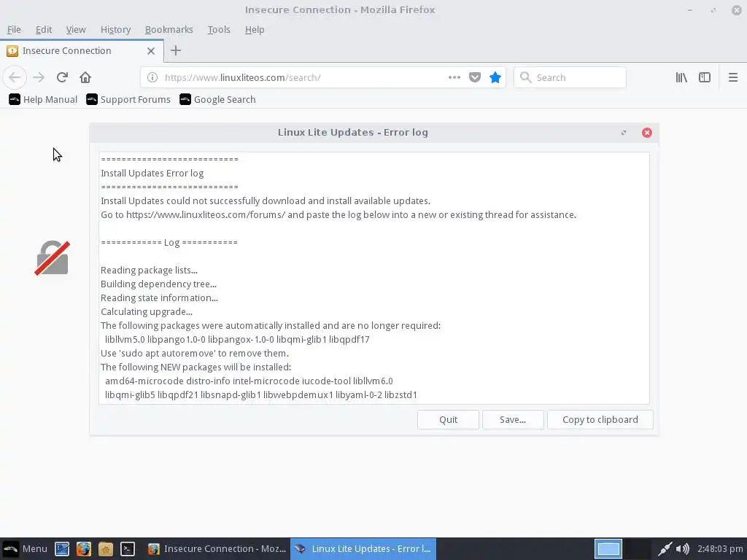Select the second workspace in the pager
This screenshot has height=560, width=747.
(x=637, y=548)
